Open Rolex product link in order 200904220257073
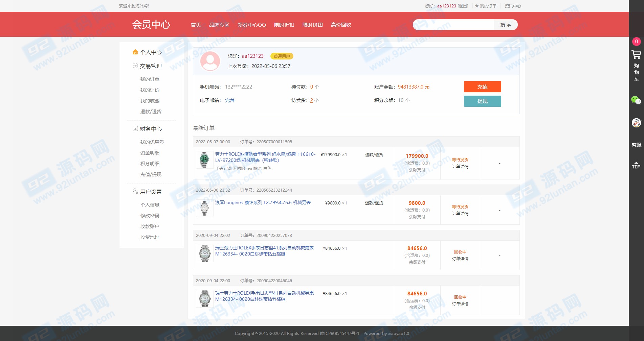This screenshot has width=644, height=341. click(265, 251)
